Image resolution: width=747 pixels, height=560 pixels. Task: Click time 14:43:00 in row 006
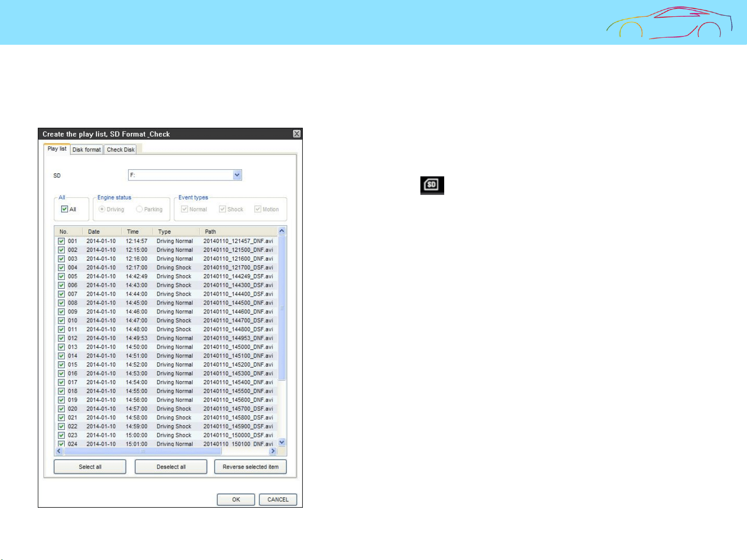(136, 285)
